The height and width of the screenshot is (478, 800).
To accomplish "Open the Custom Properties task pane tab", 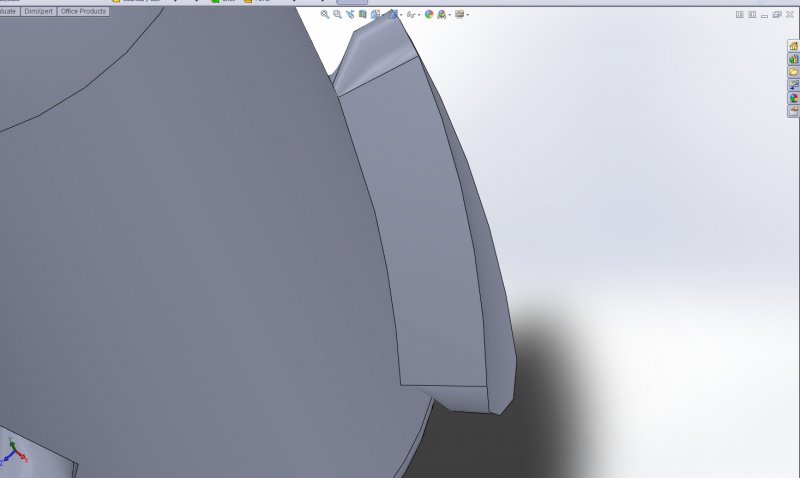I will (793, 111).
